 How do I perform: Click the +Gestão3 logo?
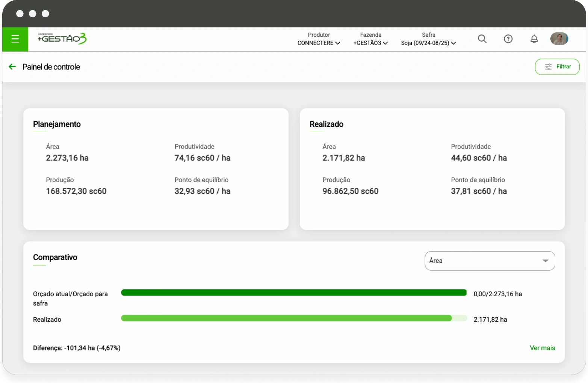click(62, 39)
